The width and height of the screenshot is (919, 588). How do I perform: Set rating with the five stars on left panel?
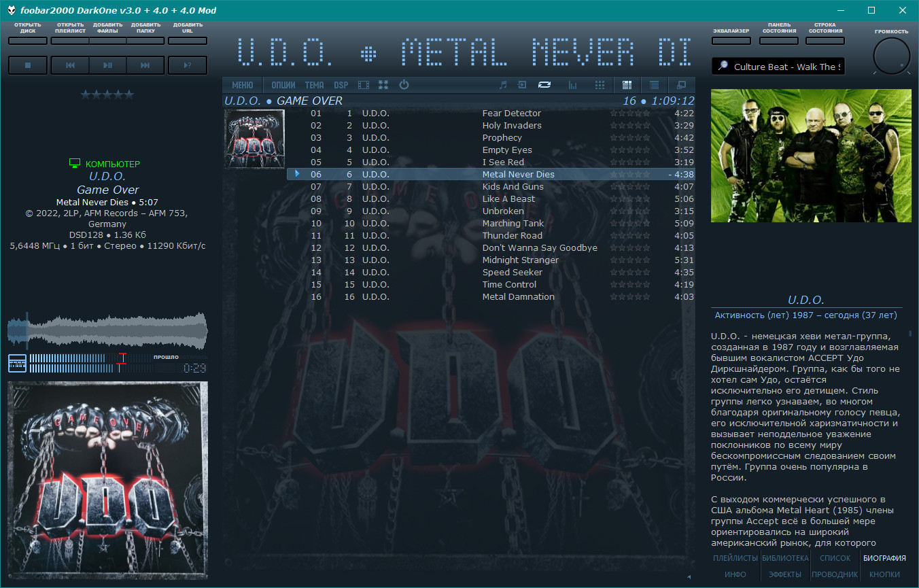107,94
